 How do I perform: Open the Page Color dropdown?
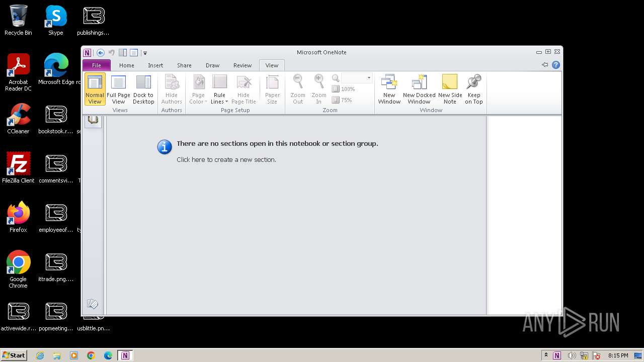(198, 89)
